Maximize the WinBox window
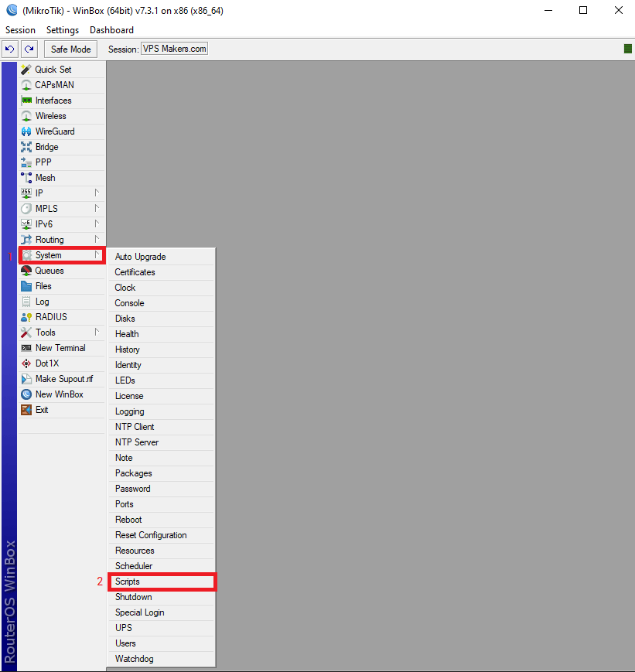This screenshot has height=672, width=635. pos(583,10)
